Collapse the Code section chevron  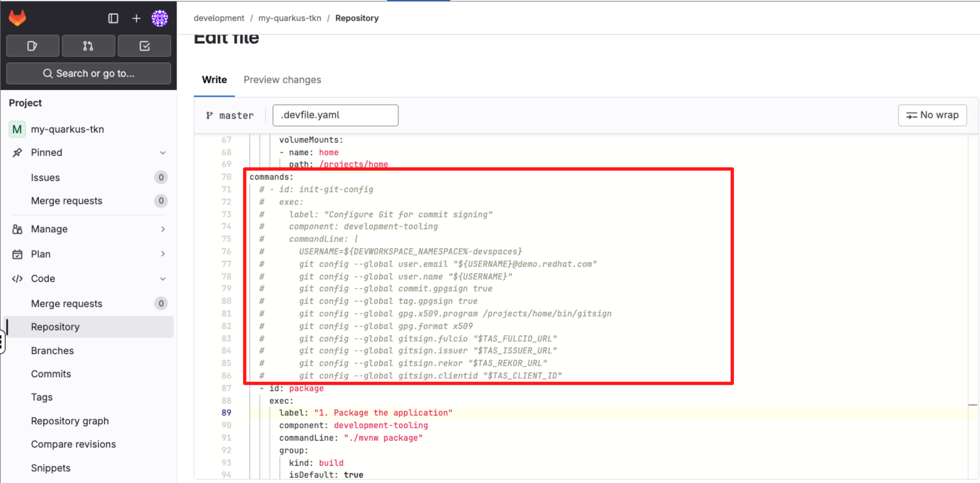click(x=163, y=279)
